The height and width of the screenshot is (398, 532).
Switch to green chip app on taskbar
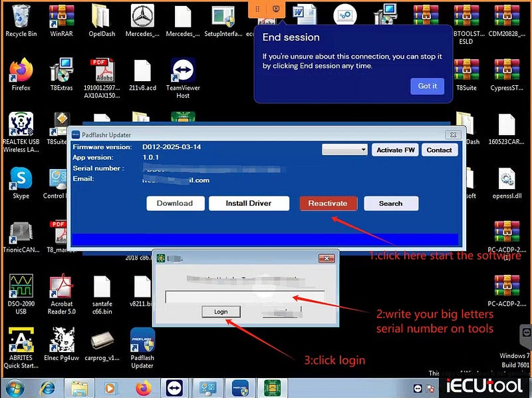[272, 388]
